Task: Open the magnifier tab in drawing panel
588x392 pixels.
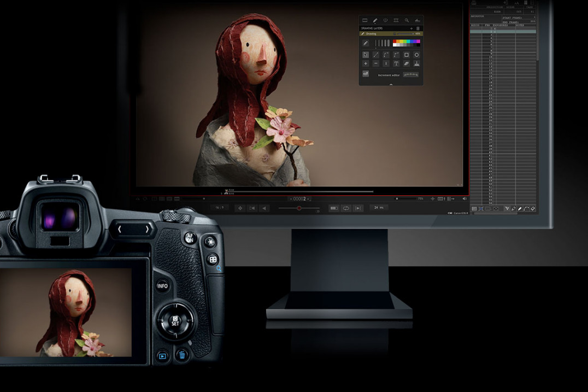Action: [x=407, y=21]
